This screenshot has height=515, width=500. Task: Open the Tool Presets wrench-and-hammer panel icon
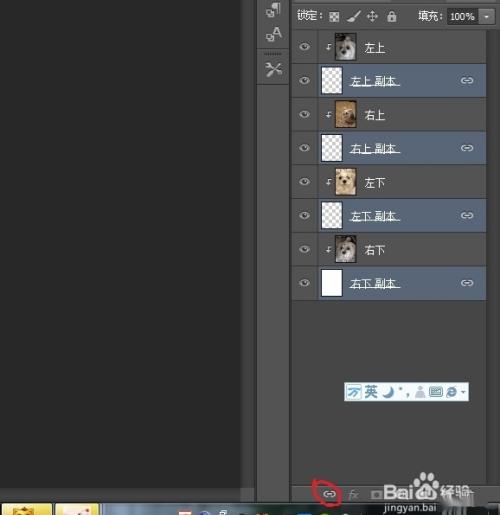click(x=273, y=70)
